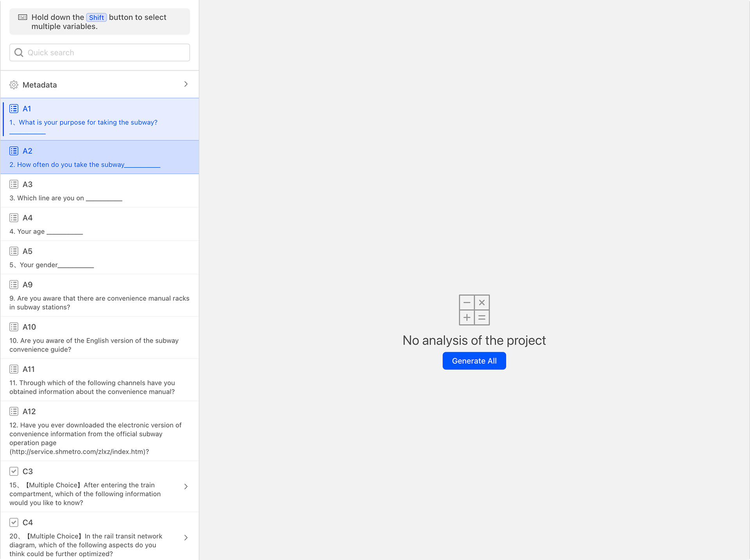Click the C4 variable label

pos(28,522)
